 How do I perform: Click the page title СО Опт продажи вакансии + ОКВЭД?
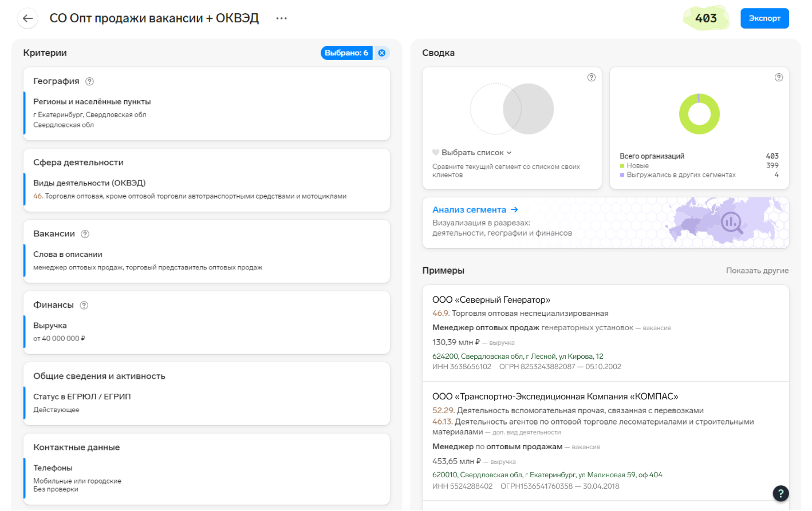click(x=154, y=18)
